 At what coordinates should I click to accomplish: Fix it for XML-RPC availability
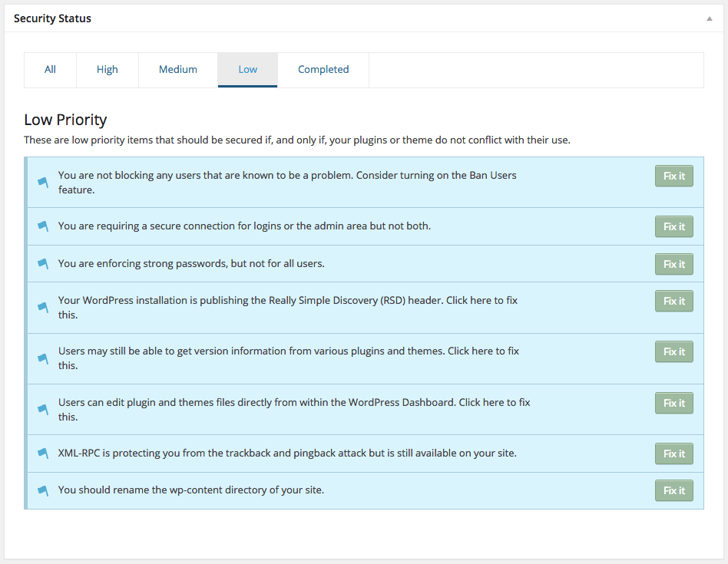click(x=673, y=454)
